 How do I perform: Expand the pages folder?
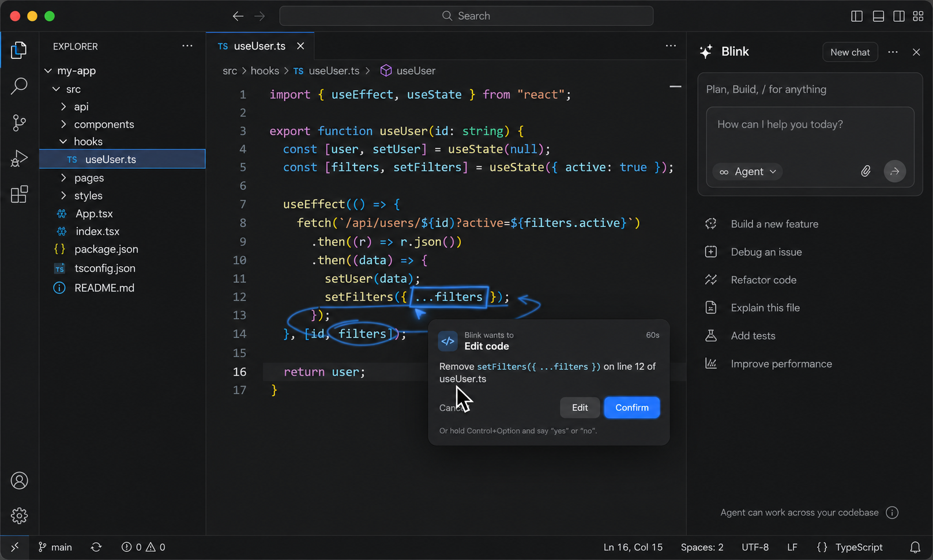point(63,178)
